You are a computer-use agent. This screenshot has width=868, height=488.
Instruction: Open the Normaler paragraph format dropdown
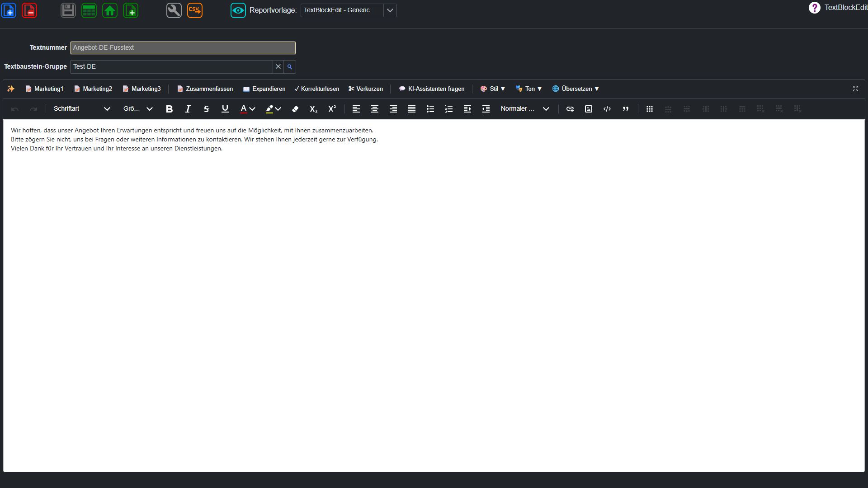tap(525, 109)
